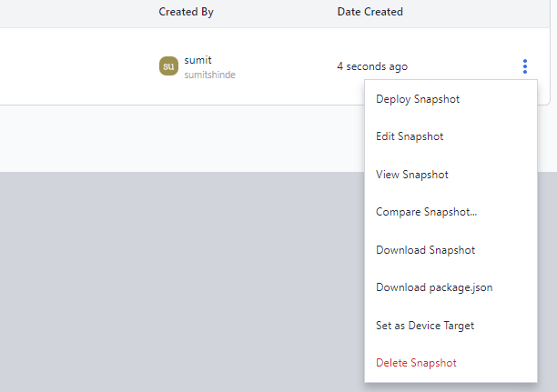Image resolution: width=557 pixels, height=392 pixels.
Task: Click the 'su' user avatar icon
Action: click(x=168, y=66)
